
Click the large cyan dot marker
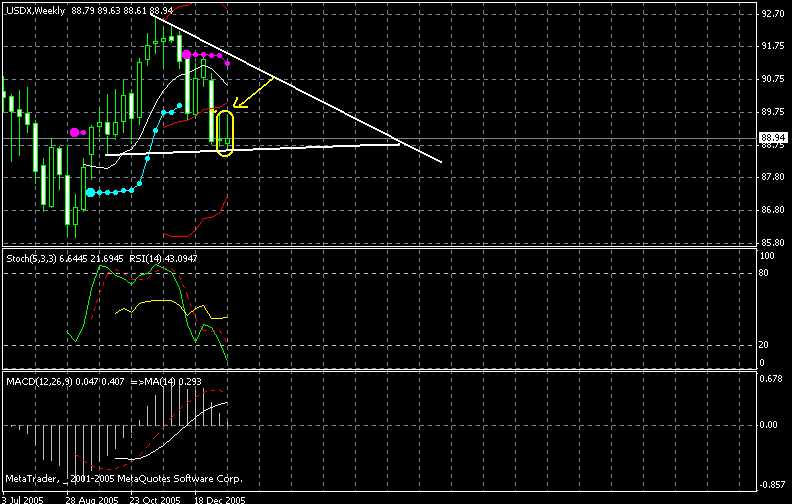pos(90,192)
